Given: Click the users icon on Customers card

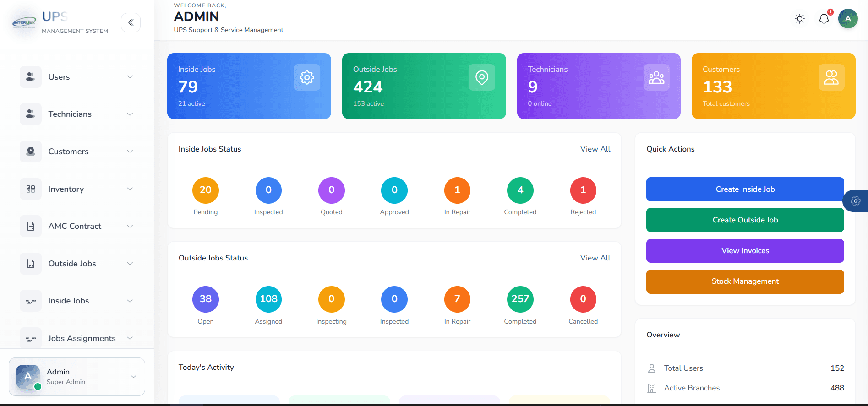Looking at the screenshot, I should coord(831,77).
